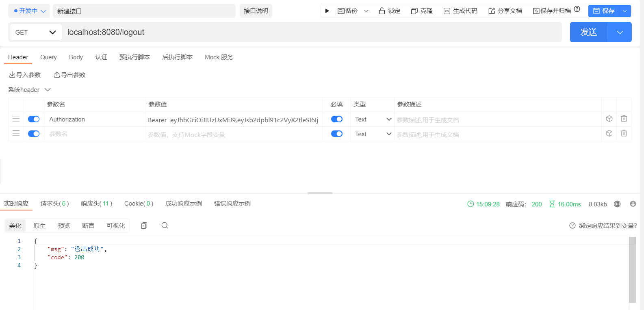Click the 新建接口 name field
The height and width of the screenshot is (310, 644).
coord(145,11)
